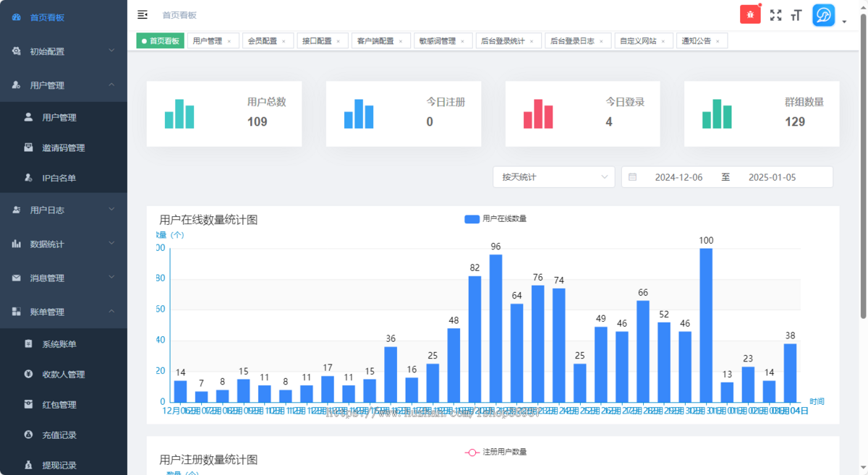Close the 用户管理 tab

pos(229,42)
